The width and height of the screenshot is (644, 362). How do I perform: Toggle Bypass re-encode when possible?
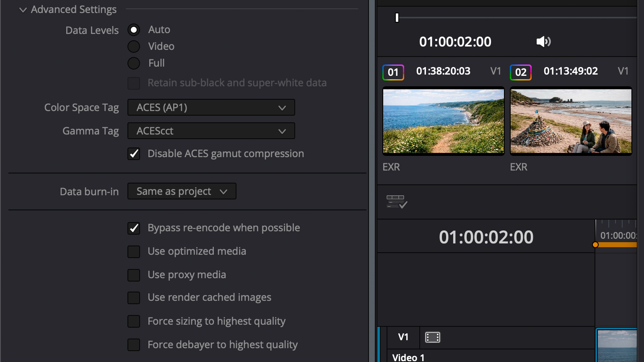pos(134,228)
